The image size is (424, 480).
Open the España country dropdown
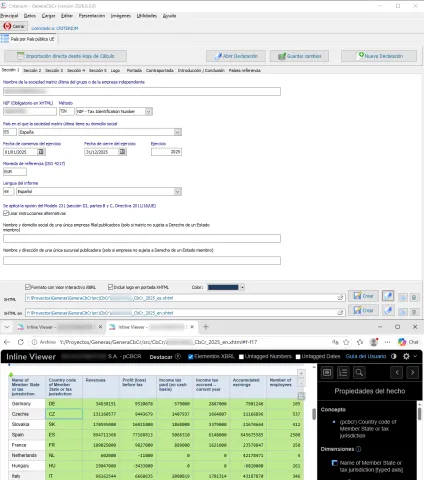tap(178, 132)
